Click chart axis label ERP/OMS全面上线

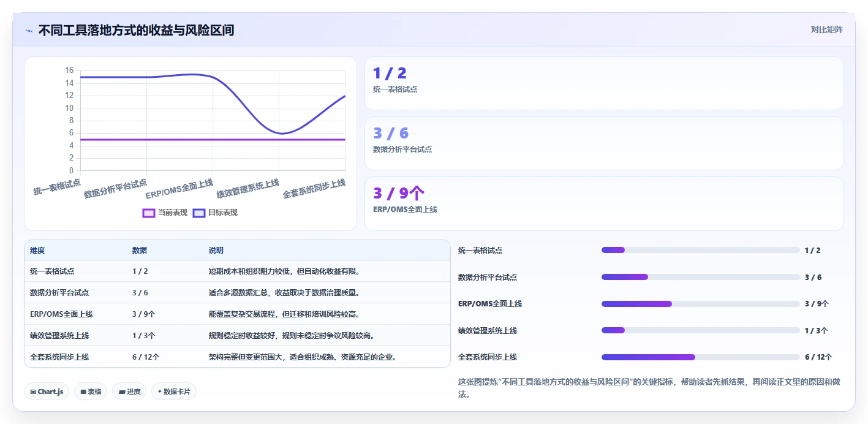point(179,189)
